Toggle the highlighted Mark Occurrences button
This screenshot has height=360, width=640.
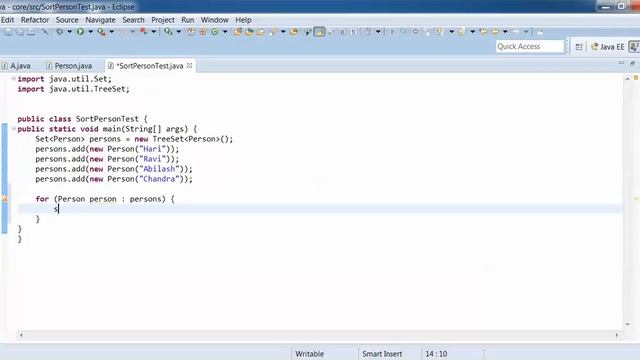[x=320, y=31]
